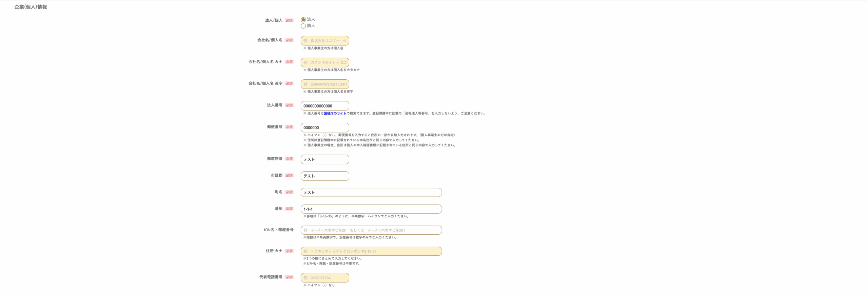Select the 個人 radio button
This screenshot has width=868, height=295.
tap(303, 26)
